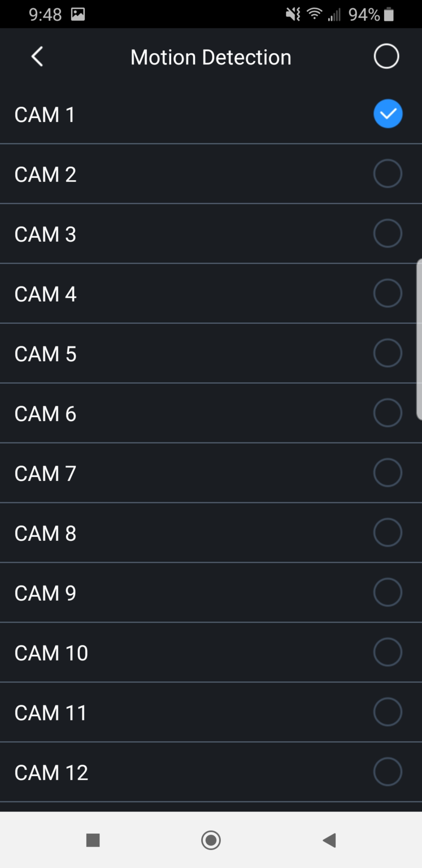Screen dimensions: 422x868
Task: Tick the CAM 6 checkbox
Action: click(388, 413)
